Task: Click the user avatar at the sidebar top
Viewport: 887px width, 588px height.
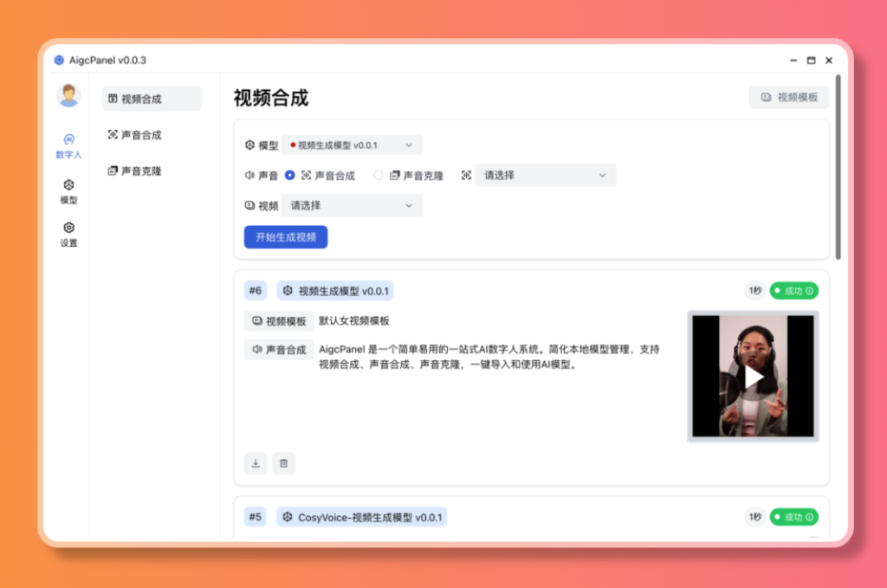Action: (x=69, y=95)
